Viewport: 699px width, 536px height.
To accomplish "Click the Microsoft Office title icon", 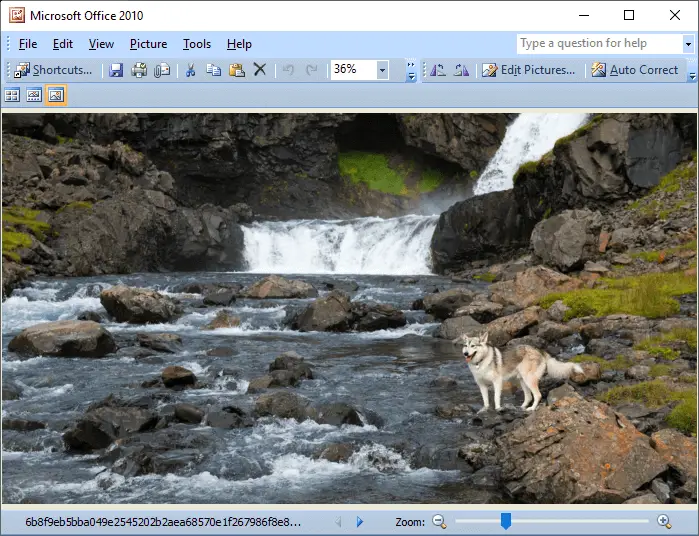I will (x=17, y=15).
